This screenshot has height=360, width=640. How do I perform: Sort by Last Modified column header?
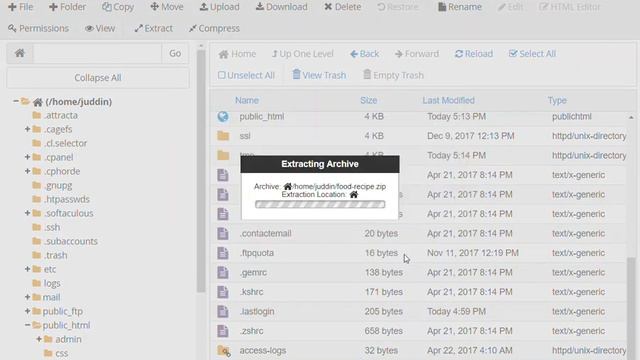tap(448, 100)
